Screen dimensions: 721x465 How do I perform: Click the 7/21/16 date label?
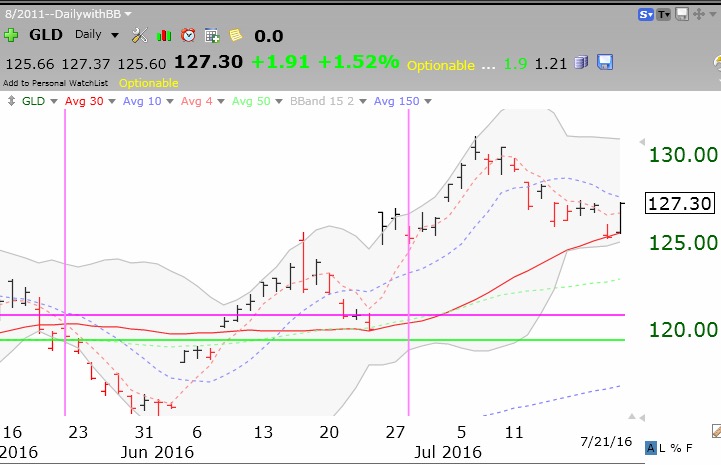coord(606,442)
